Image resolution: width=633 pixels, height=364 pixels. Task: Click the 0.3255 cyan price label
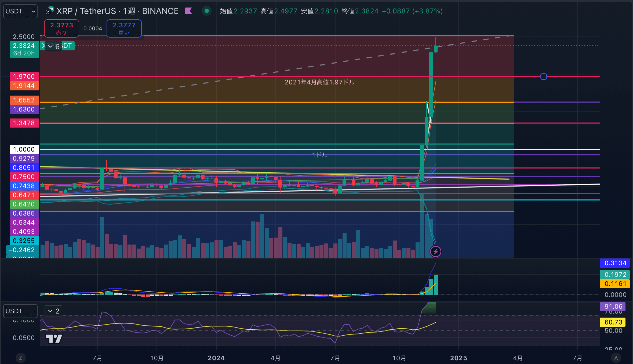[x=24, y=241]
